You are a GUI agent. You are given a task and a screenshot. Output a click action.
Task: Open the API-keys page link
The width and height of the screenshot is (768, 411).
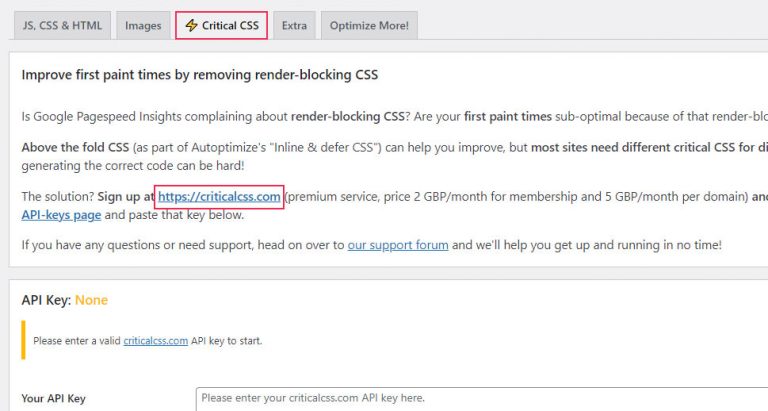pos(61,215)
